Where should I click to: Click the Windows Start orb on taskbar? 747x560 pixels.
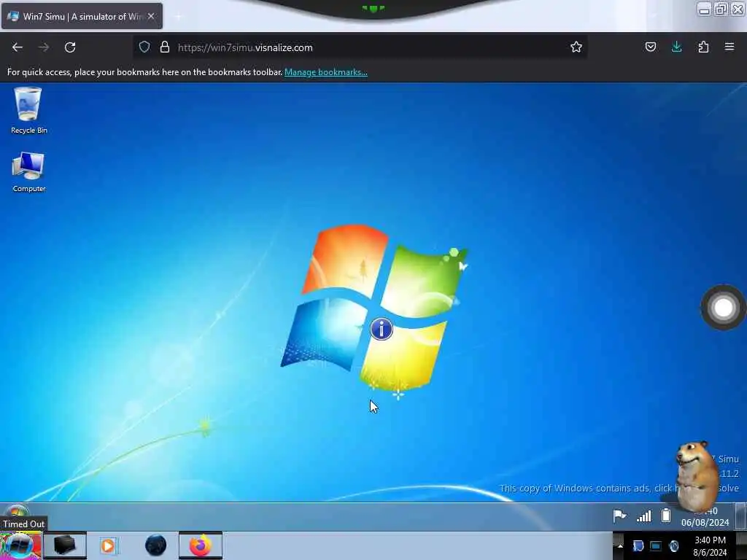[20, 545]
